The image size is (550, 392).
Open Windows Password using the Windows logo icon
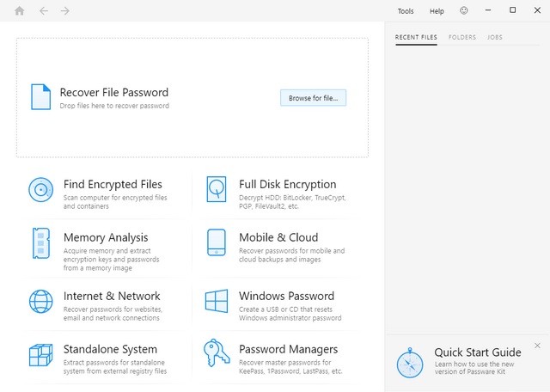tap(216, 302)
